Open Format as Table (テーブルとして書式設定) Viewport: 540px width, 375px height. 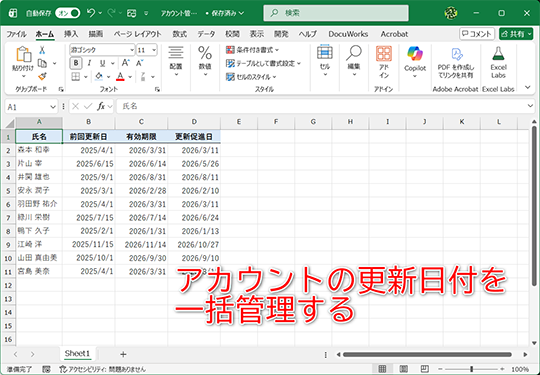coord(263,63)
